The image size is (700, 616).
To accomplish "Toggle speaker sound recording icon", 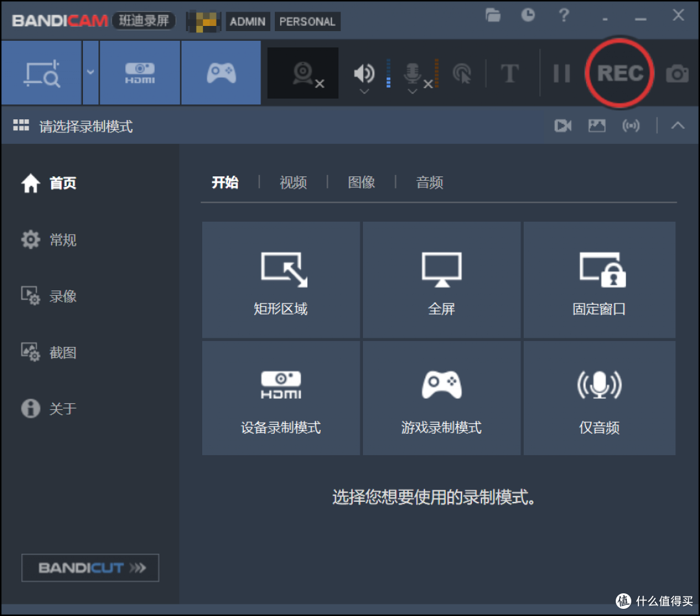I will 364,73.
